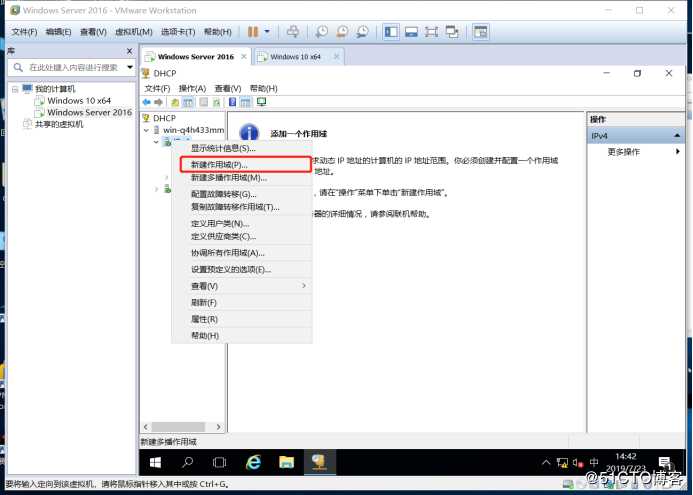Choose 刷新(F) from context menu
Viewport: 693px width, 495px height.
coord(242,302)
